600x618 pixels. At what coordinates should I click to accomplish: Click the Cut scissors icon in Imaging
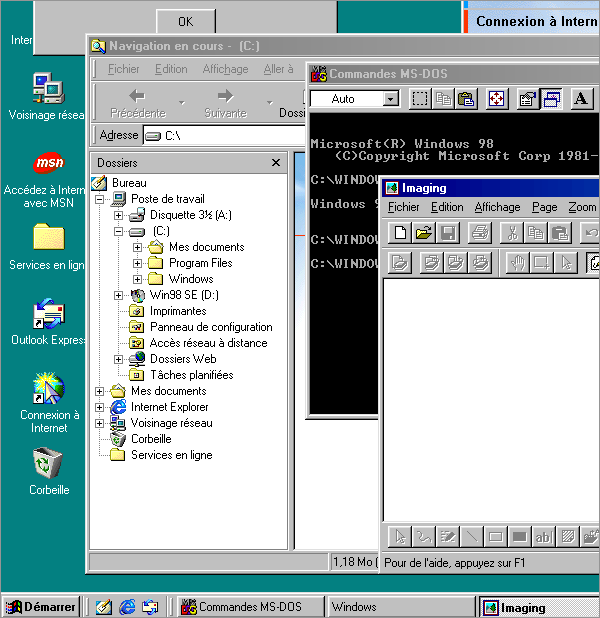[x=512, y=233]
